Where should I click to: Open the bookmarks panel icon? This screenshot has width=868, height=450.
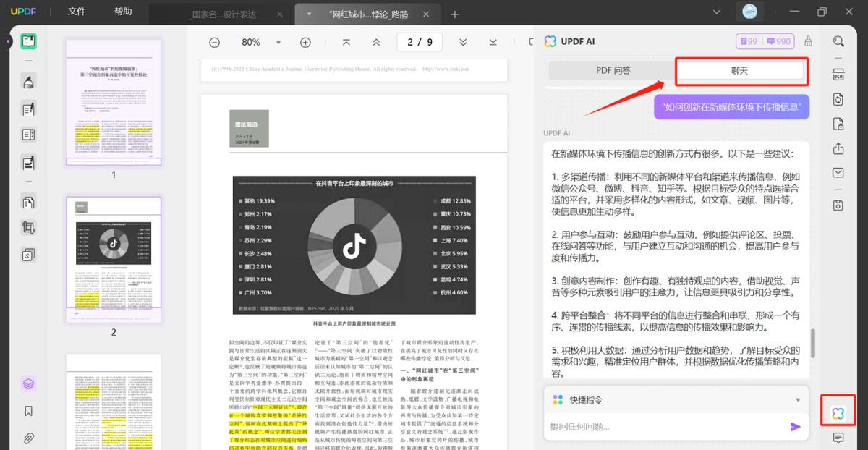pos(28,411)
